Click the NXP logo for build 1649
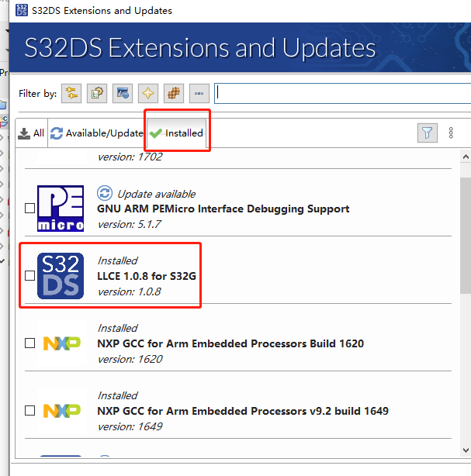The height and width of the screenshot is (476, 471). (61, 411)
